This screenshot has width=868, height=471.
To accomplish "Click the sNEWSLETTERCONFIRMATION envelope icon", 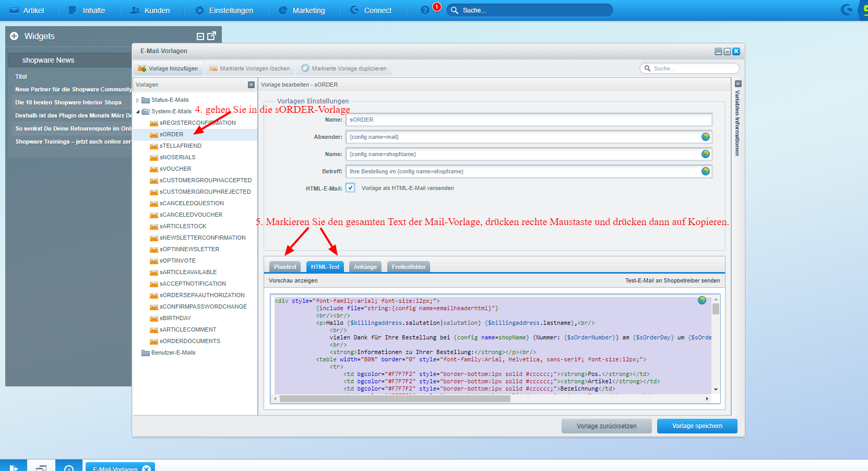I will click(x=153, y=238).
